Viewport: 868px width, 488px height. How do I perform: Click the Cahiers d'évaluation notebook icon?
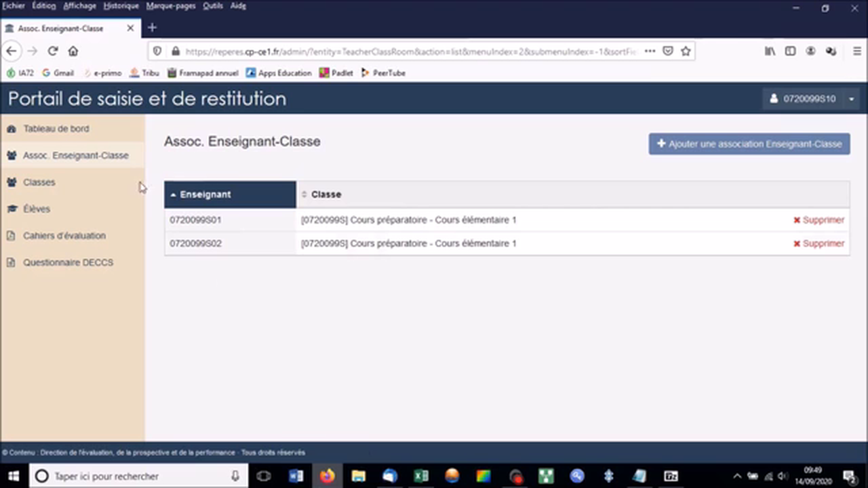[x=11, y=235]
